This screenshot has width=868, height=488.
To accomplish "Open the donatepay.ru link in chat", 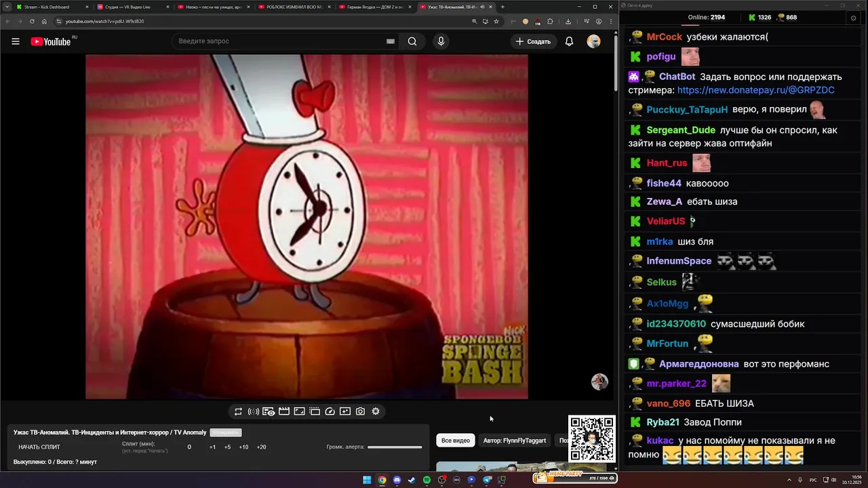I will [x=755, y=90].
